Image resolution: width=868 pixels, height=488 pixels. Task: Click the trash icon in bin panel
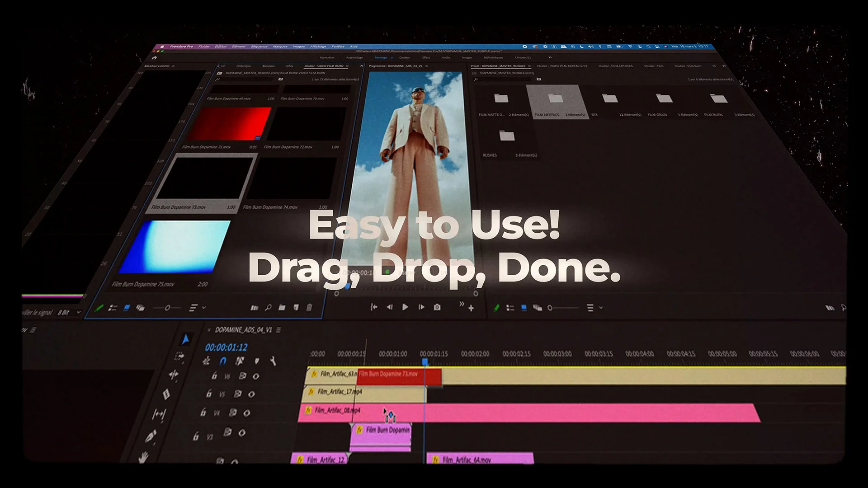click(x=309, y=308)
